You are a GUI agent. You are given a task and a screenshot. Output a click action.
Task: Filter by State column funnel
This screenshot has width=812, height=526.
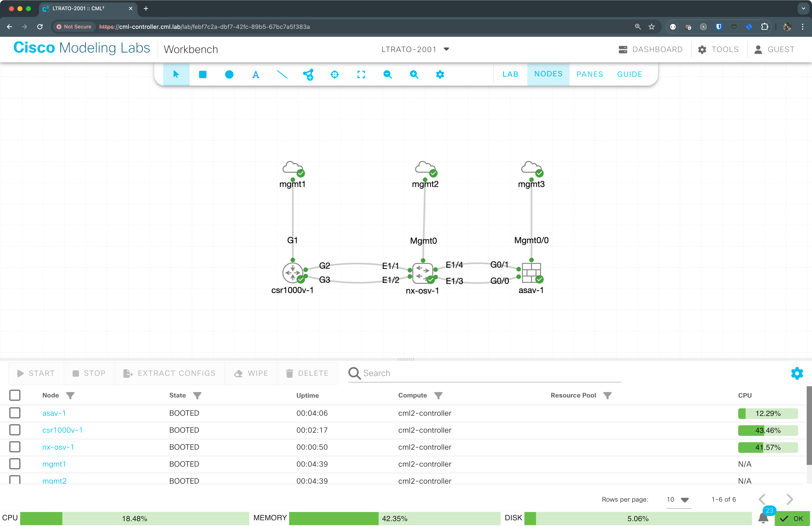[x=197, y=395]
